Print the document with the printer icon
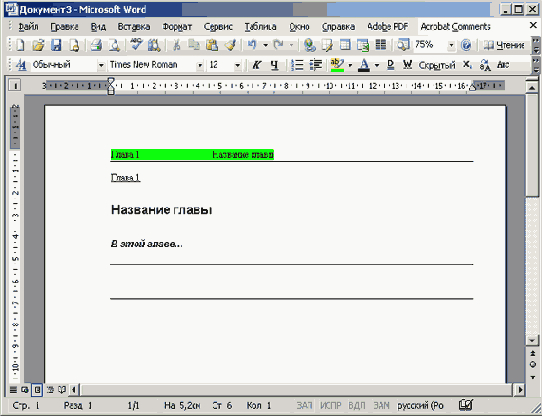Screen dimensions: 542x416 pyautogui.click(x=96, y=45)
